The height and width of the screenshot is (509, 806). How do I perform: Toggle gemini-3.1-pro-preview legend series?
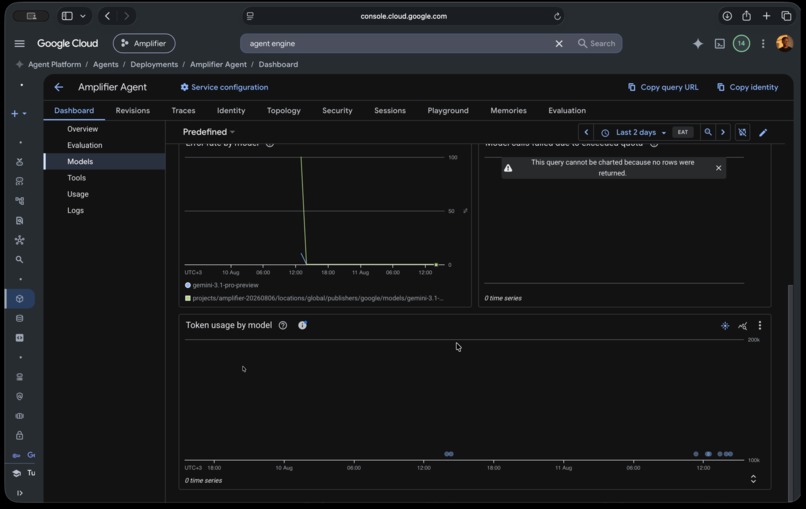point(222,285)
